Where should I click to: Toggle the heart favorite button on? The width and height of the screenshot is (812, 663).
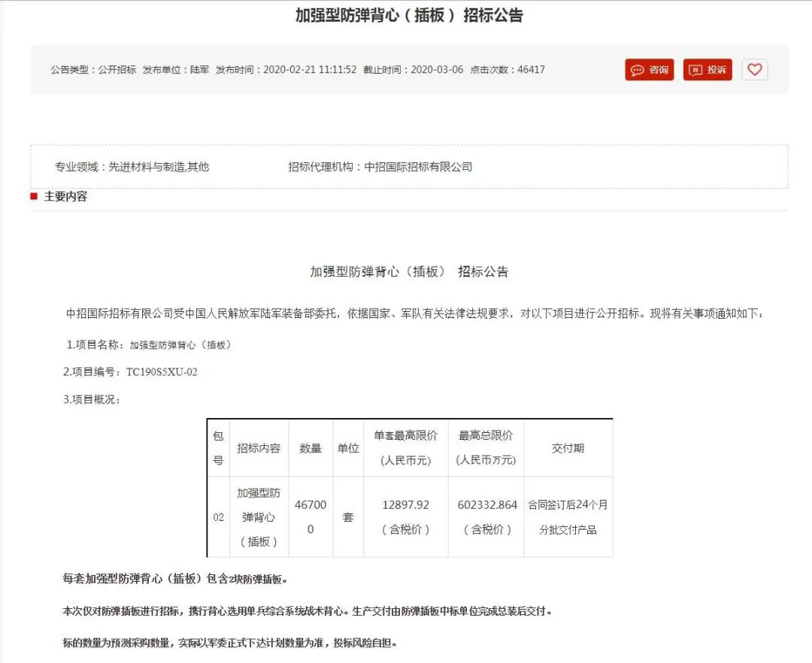point(755,69)
